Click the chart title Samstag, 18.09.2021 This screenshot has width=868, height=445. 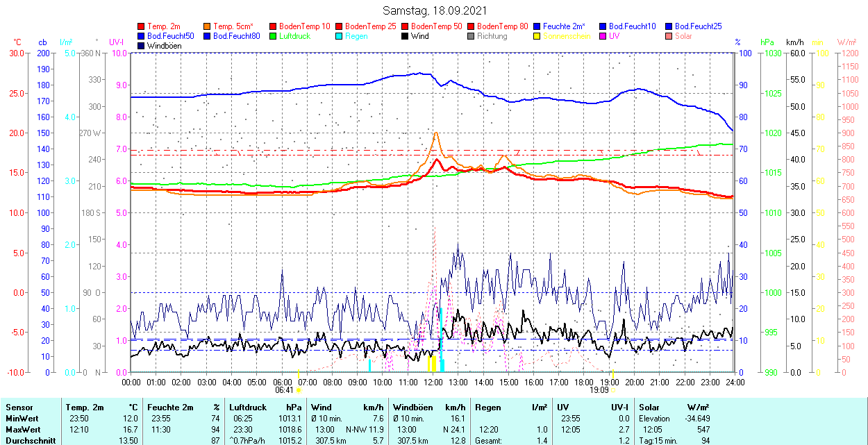coord(435,11)
